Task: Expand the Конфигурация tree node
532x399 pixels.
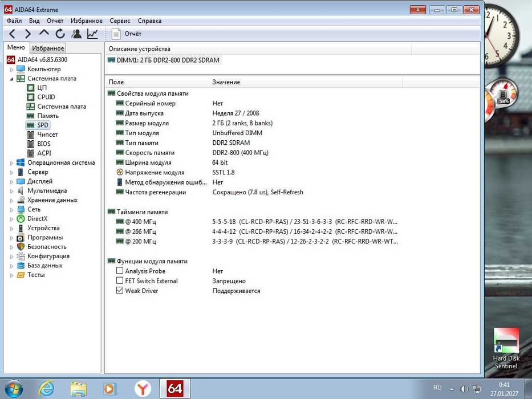Action: tap(11, 256)
